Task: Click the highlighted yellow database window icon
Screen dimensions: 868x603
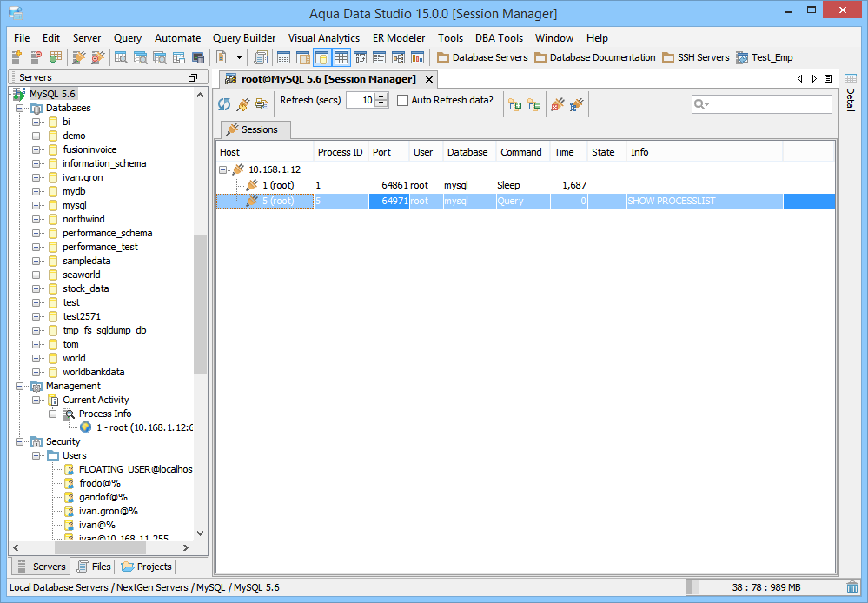Action: (x=321, y=57)
